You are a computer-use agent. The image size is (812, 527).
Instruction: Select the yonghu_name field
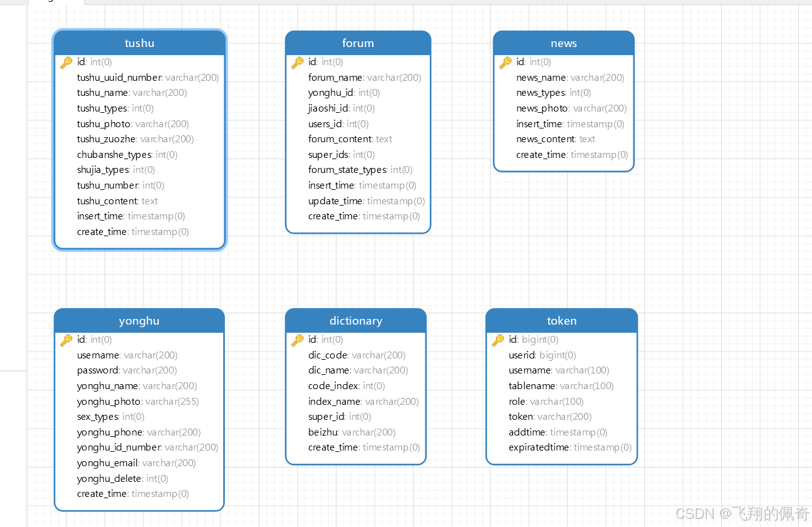pyautogui.click(x=137, y=386)
